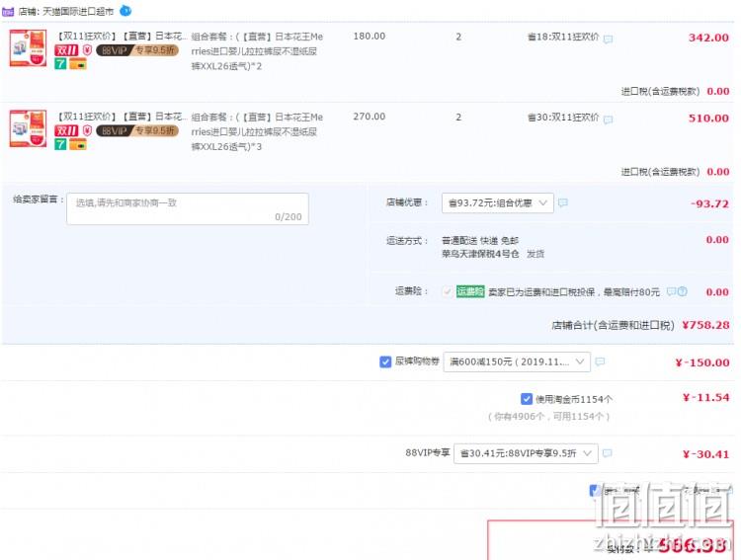Click the Taojinbi deduction ¥-11.54
The width and height of the screenshot is (741, 560).
[706, 397]
